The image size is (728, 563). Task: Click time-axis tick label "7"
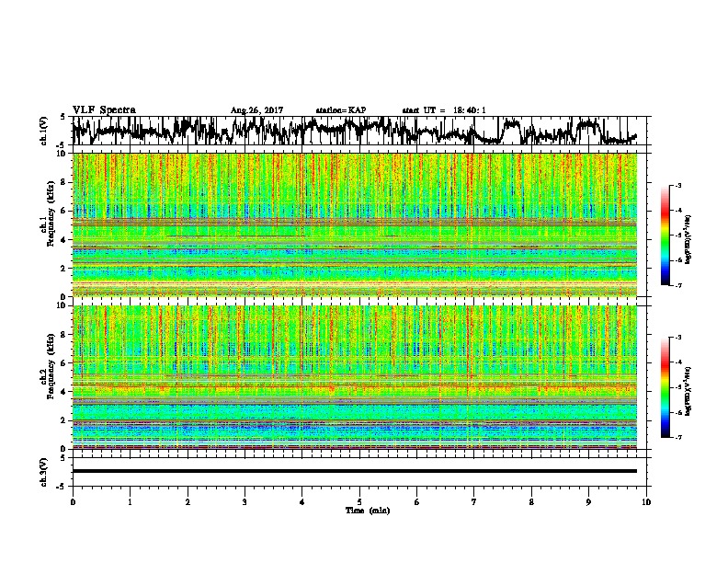(474, 502)
